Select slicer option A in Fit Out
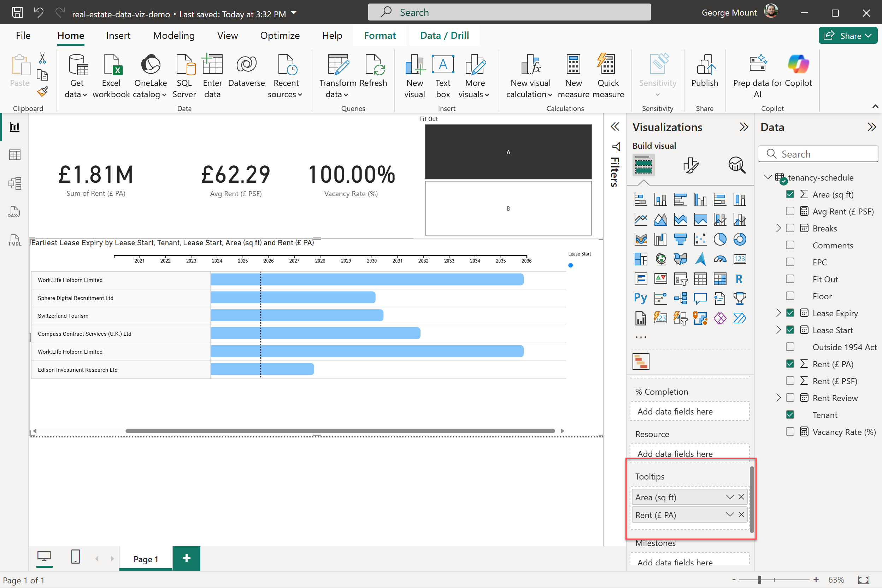The image size is (882, 588). click(508, 152)
